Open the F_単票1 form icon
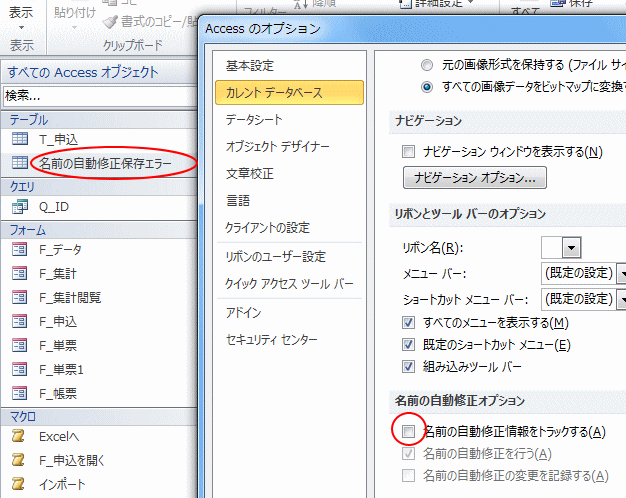The width and height of the screenshot is (626, 498). 20,369
